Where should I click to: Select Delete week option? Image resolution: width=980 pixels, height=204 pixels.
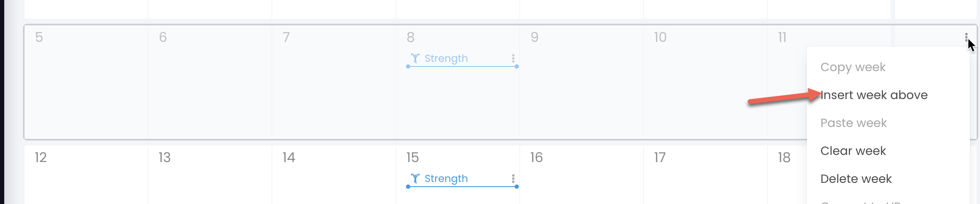point(856,179)
